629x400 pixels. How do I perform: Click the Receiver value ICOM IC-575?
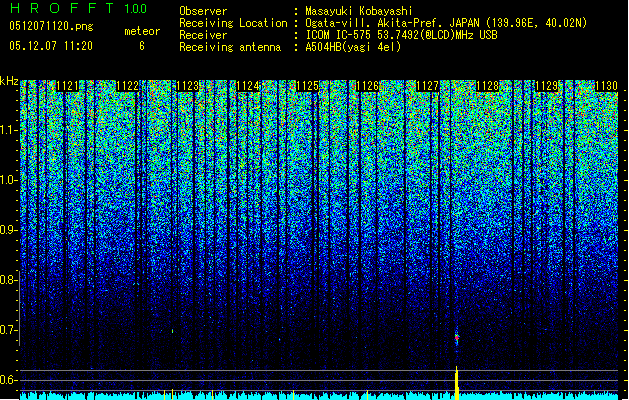tap(338, 35)
